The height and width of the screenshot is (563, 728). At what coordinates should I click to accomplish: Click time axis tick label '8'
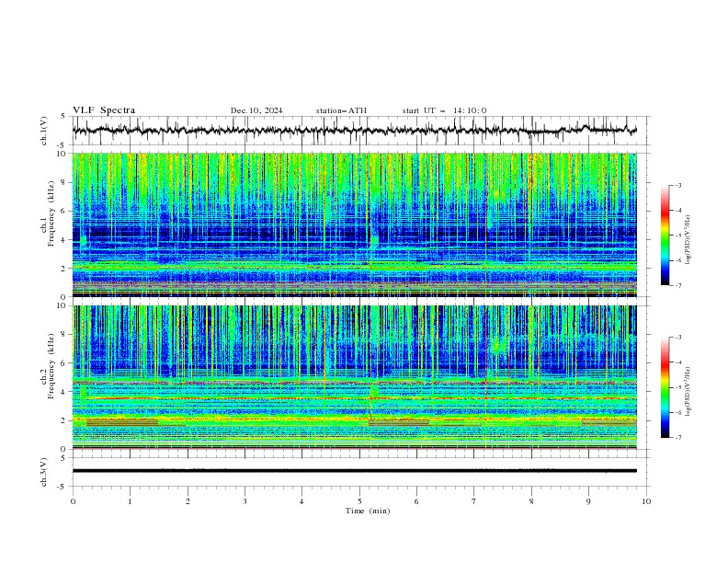point(531,501)
